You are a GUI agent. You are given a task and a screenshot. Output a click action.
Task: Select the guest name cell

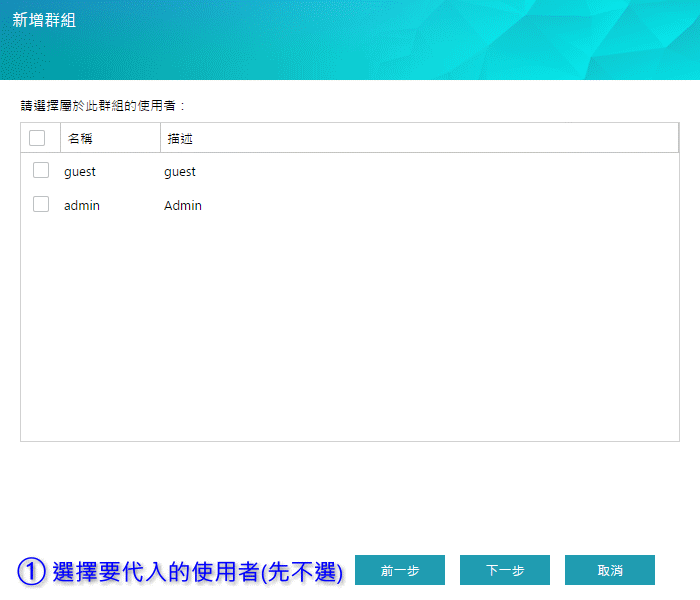(x=80, y=172)
